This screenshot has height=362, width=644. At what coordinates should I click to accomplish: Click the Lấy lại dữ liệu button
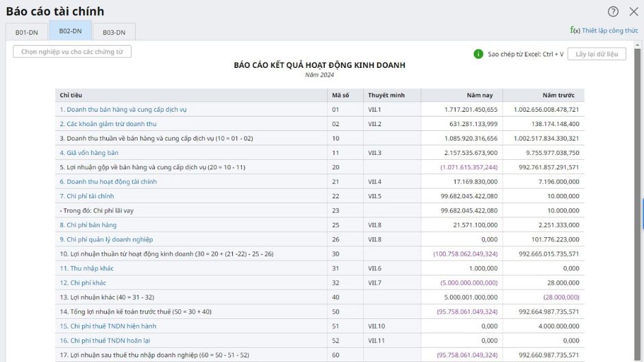pyautogui.click(x=596, y=54)
